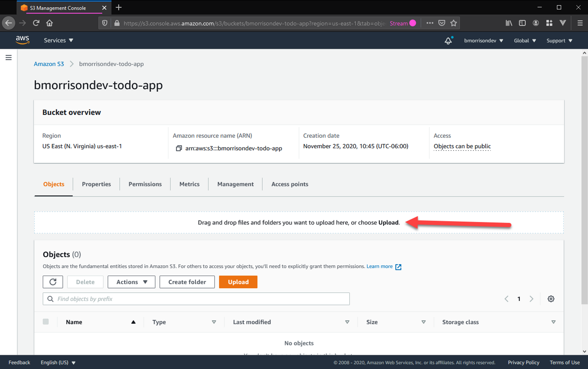Click the external link icon beside Learn more

(x=398, y=267)
